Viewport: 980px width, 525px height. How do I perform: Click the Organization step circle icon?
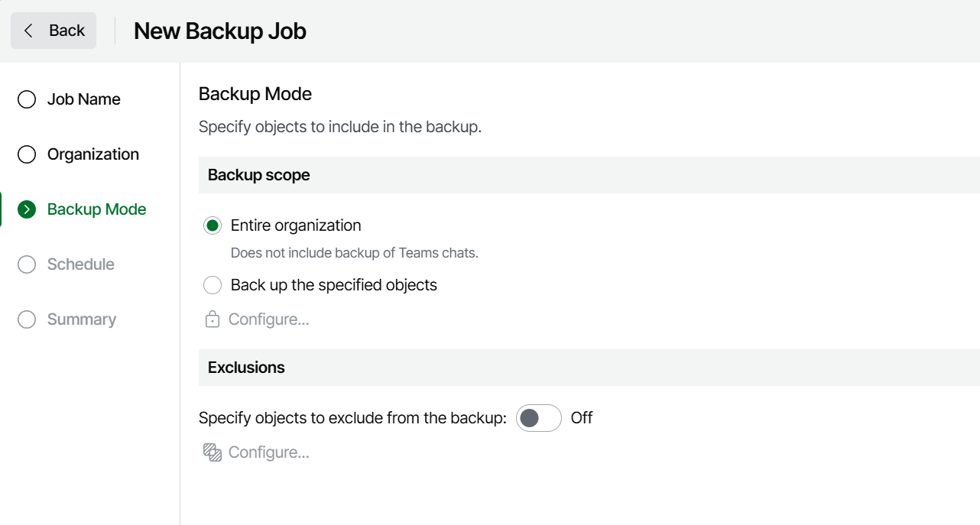click(27, 154)
